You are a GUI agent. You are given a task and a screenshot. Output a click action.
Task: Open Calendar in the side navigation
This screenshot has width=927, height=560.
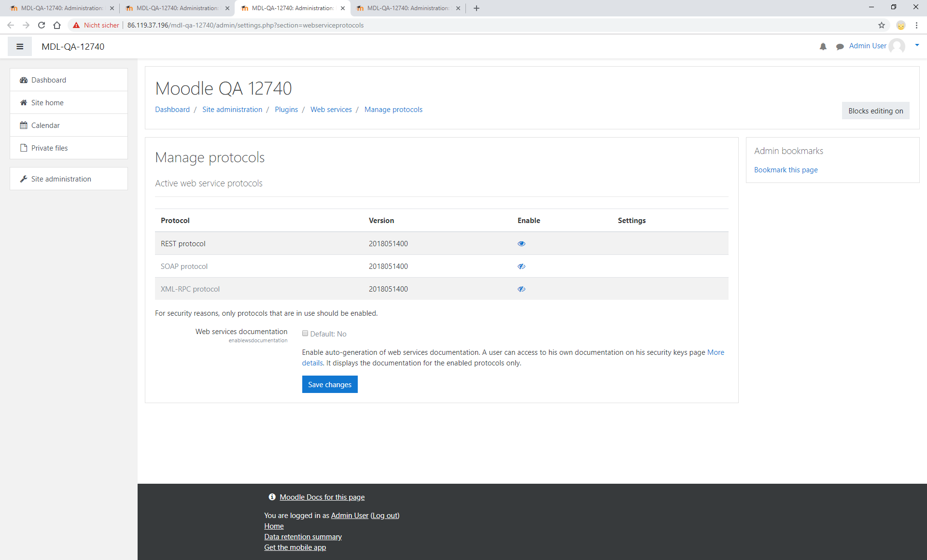click(69, 125)
